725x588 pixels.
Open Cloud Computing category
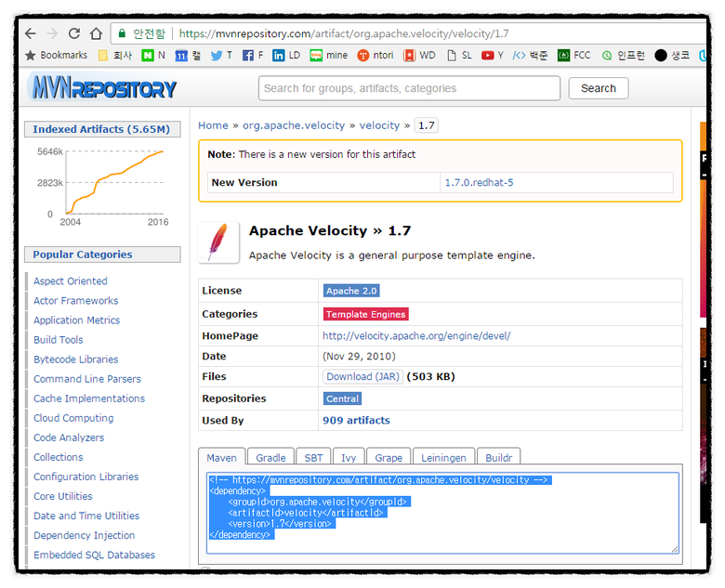(73, 418)
